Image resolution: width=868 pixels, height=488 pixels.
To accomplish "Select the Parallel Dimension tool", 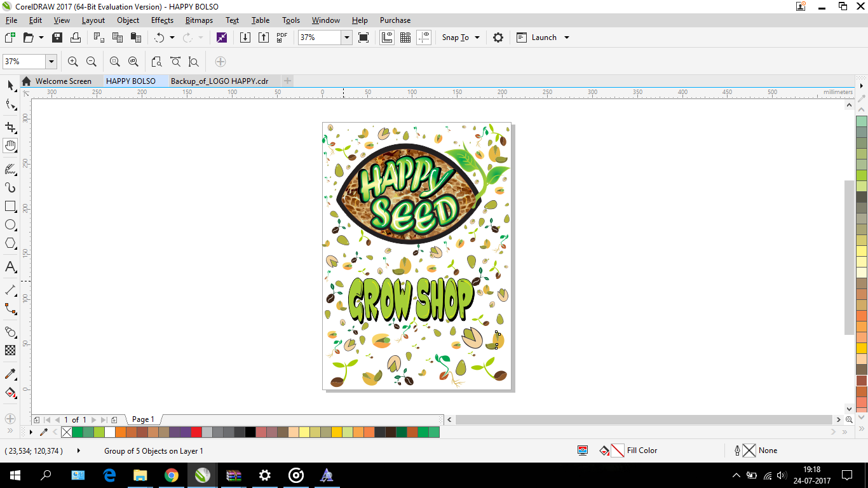I will (10, 290).
